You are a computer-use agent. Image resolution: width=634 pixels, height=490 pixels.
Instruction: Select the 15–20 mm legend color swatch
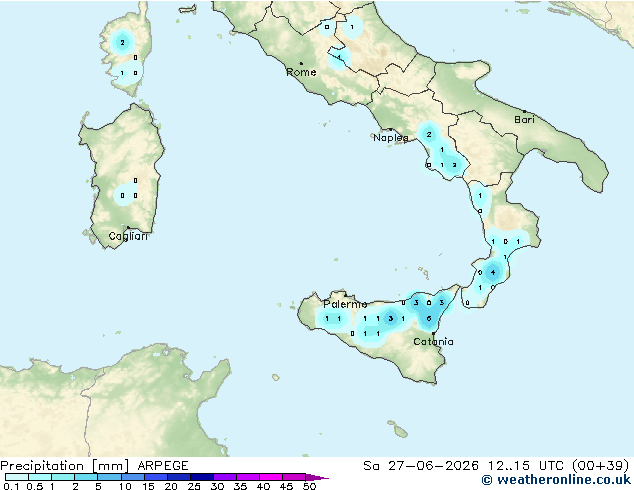155,477
